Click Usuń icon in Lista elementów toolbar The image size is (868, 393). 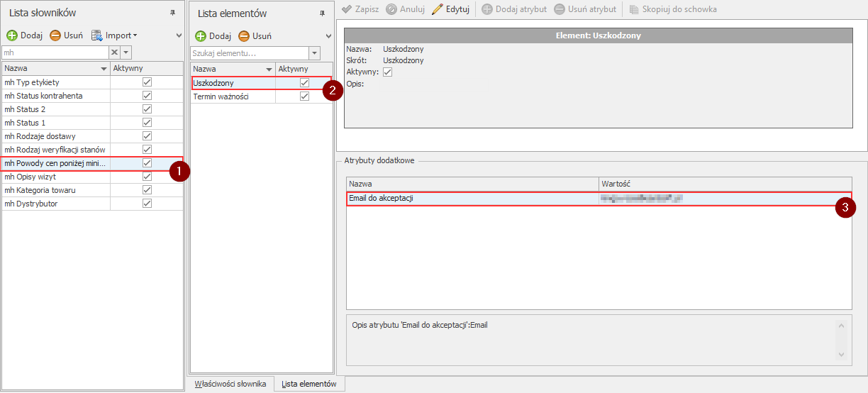coord(244,36)
